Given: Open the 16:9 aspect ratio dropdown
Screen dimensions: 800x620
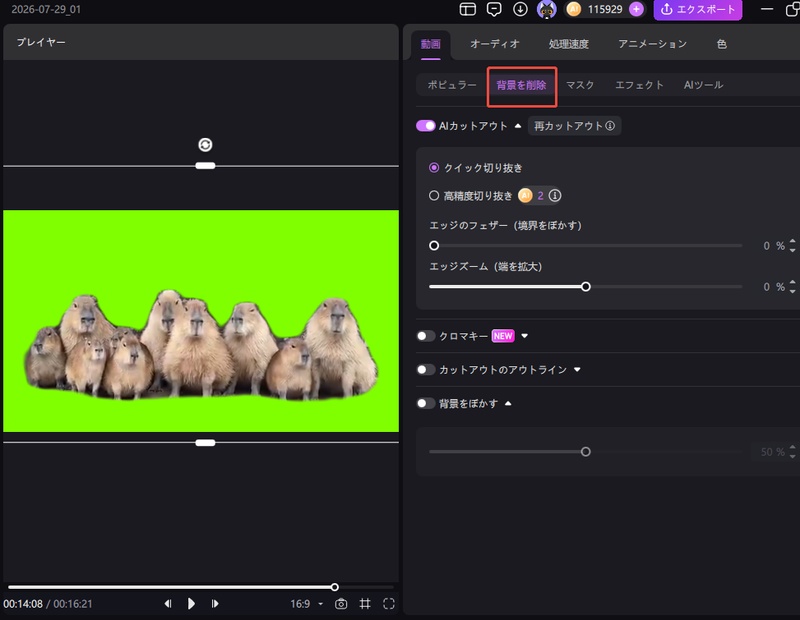Looking at the screenshot, I should point(307,604).
